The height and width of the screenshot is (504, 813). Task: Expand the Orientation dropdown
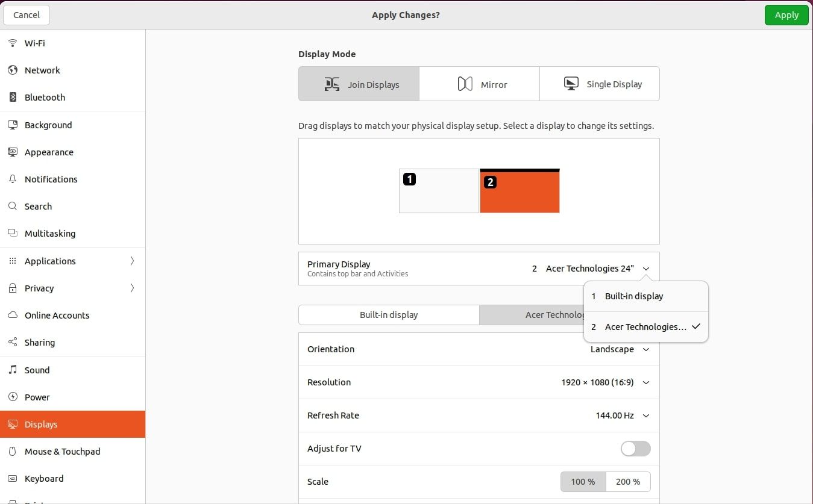pyautogui.click(x=621, y=349)
